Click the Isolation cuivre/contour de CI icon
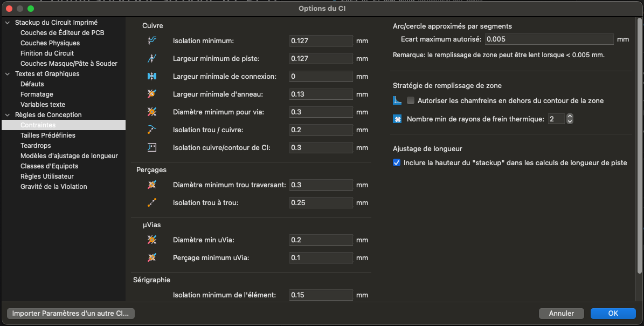The height and width of the screenshot is (326, 644). [x=152, y=147]
